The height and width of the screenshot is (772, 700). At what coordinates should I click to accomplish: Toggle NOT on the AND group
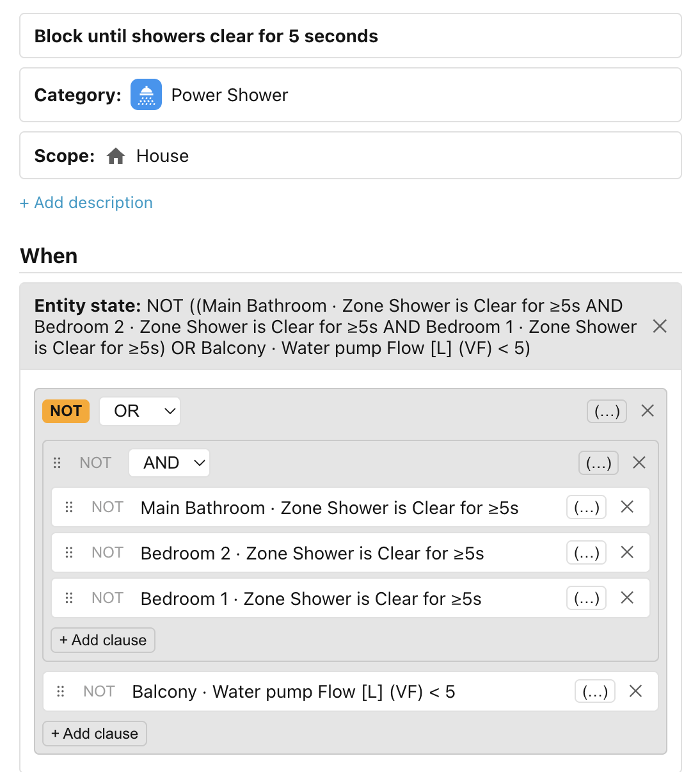95,463
